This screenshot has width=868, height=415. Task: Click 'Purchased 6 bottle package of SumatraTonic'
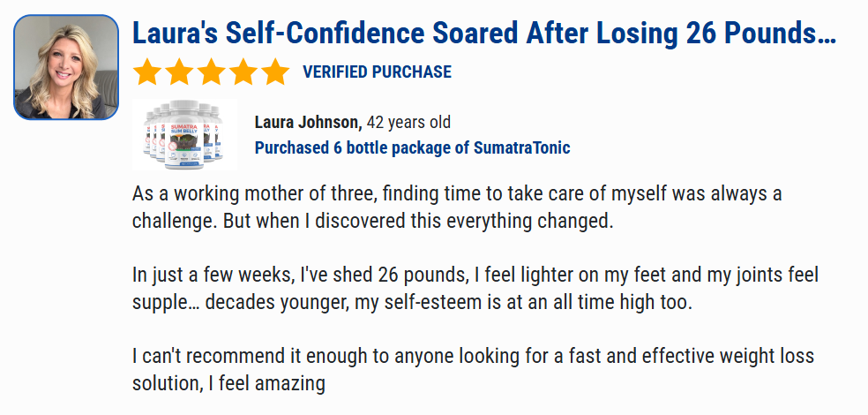412,148
